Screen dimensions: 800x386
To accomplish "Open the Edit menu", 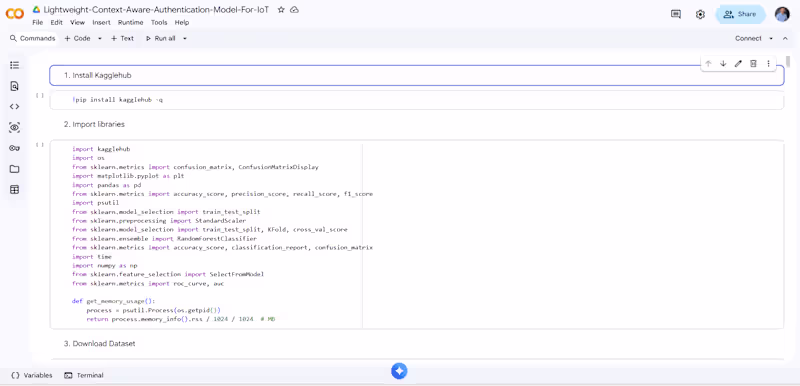I will point(57,22).
